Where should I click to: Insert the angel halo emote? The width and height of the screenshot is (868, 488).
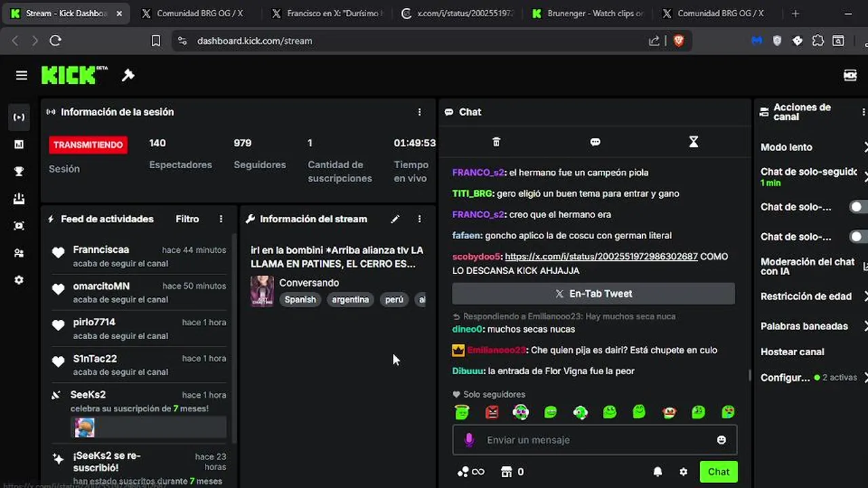[462, 411]
